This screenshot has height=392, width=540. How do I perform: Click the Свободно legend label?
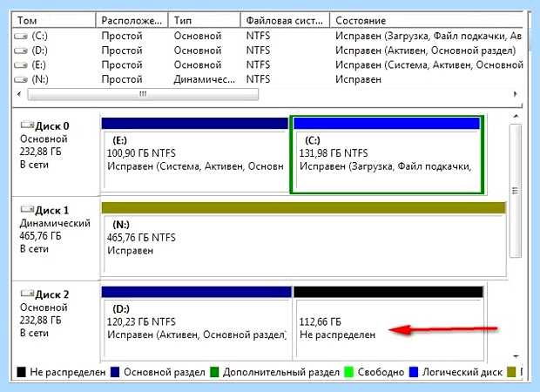click(x=381, y=372)
